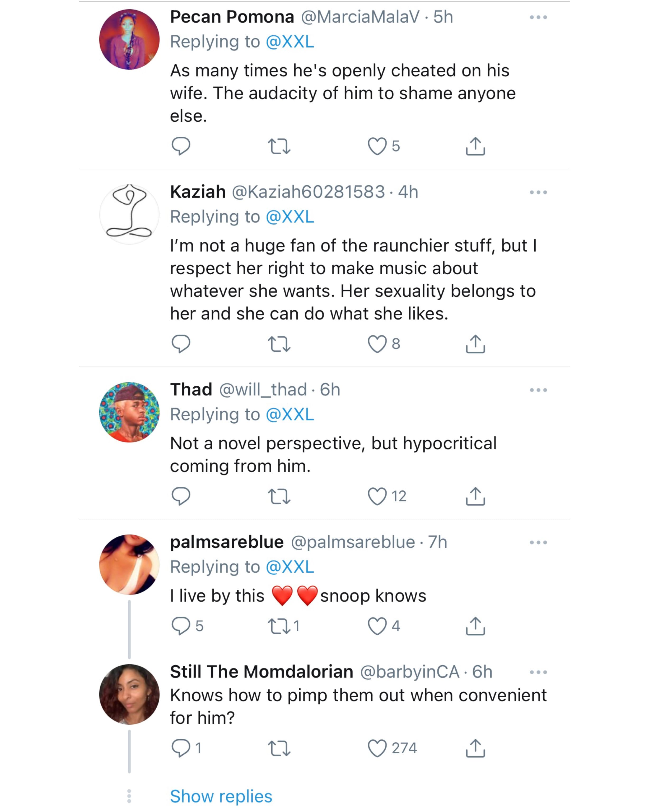The image size is (649, 812).
Task: Open @XXL mention in palmsareblue's reply
Action: [290, 567]
